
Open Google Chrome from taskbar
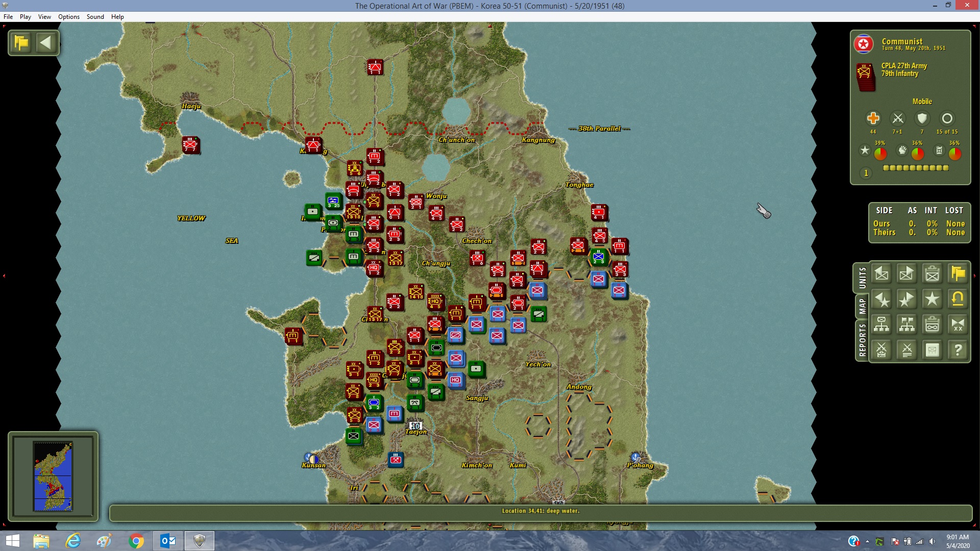click(136, 541)
